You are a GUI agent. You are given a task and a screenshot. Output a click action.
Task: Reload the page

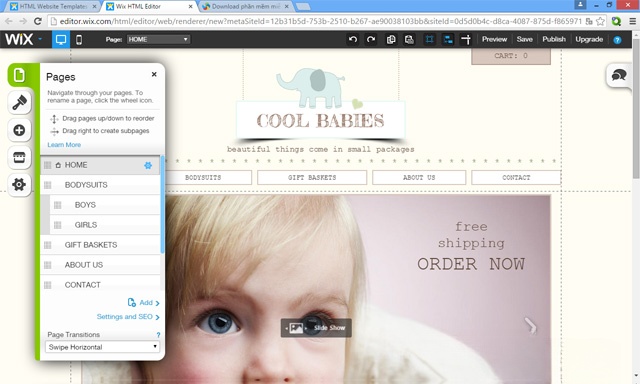(x=38, y=21)
